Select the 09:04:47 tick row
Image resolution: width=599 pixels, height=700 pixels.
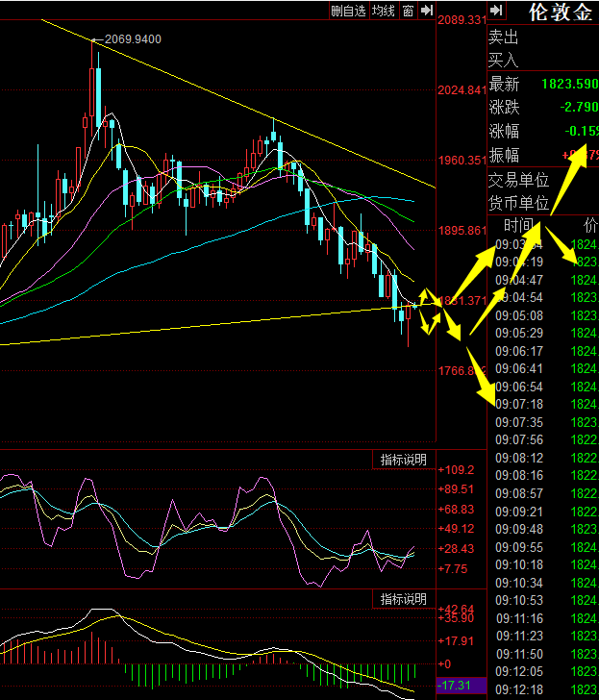pyautogui.click(x=547, y=281)
